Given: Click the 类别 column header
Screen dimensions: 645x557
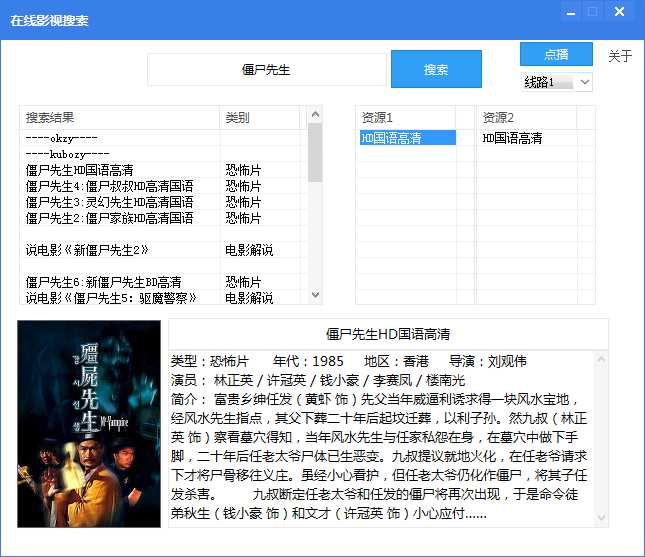Looking at the screenshot, I should click(x=260, y=118).
